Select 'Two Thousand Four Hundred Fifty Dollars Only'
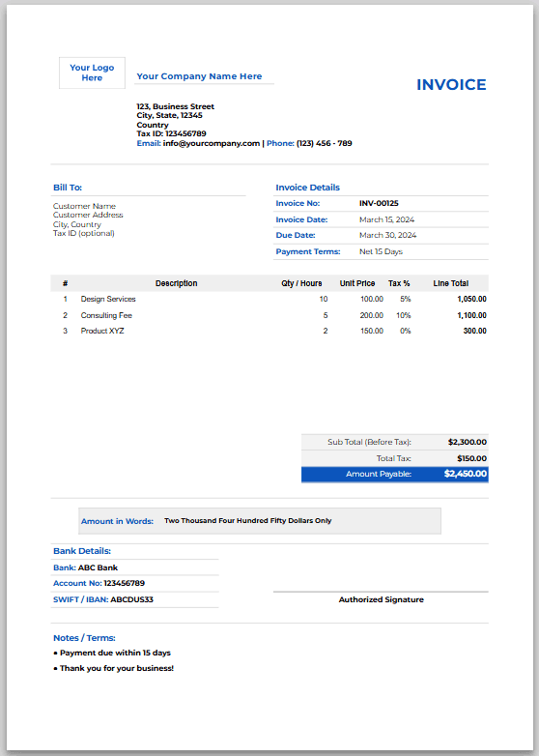 coord(248,521)
